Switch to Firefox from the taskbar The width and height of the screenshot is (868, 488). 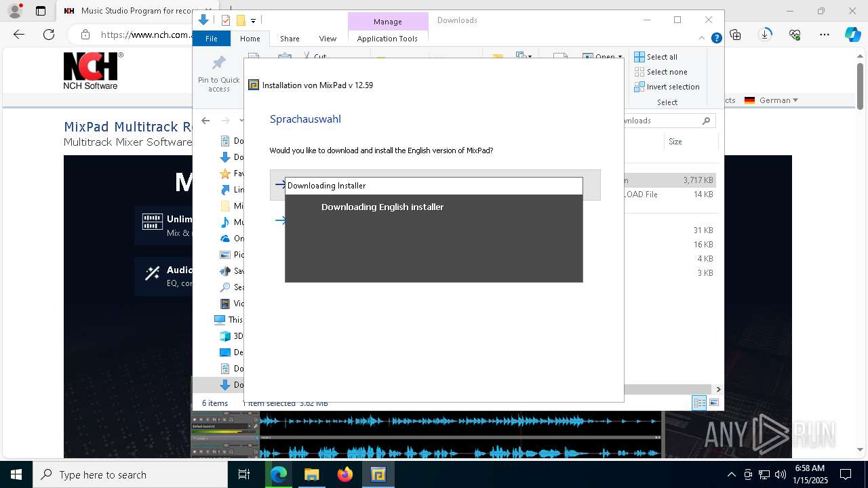click(345, 474)
